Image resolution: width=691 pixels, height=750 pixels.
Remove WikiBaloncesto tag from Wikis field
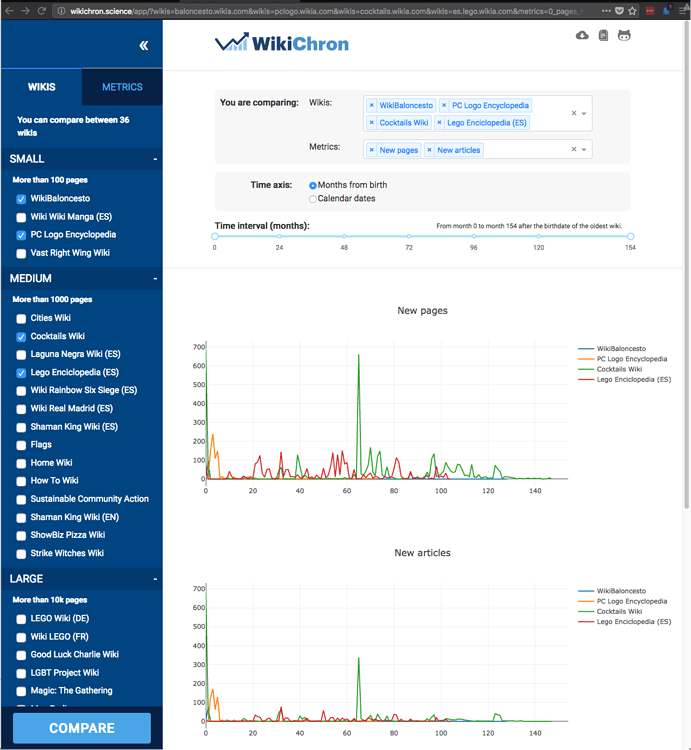click(372, 105)
